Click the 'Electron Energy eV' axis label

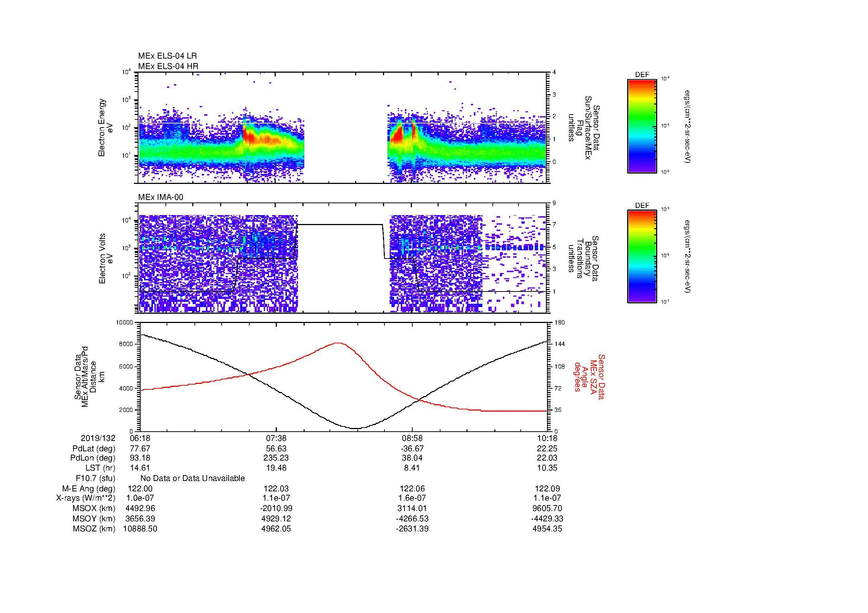pos(105,128)
